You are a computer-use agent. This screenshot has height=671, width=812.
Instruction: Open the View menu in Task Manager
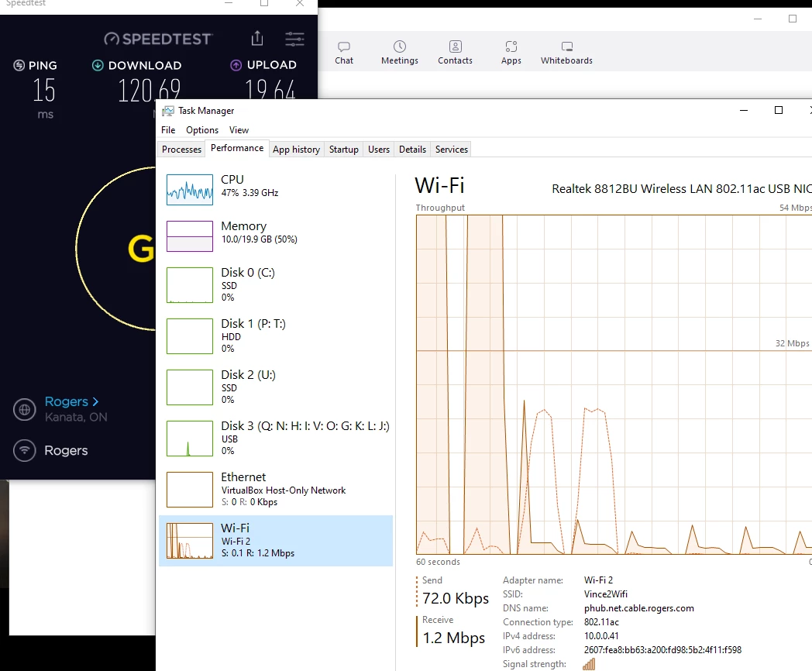(239, 130)
